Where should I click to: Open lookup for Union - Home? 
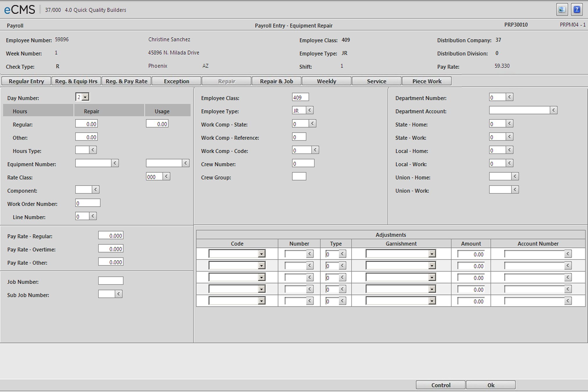tap(515, 177)
